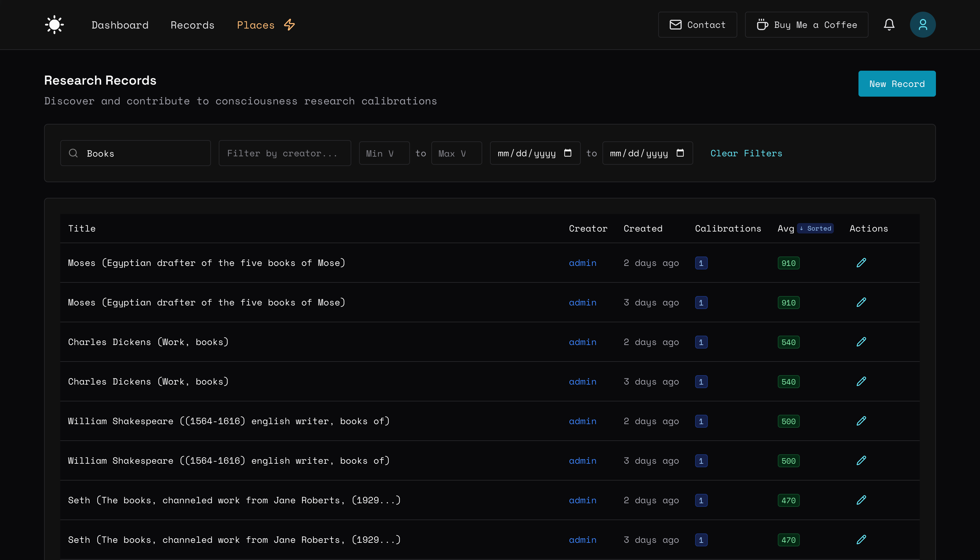Click the start date mm/dd/yyyy field
Image resolution: width=980 pixels, height=560 pixels.
coord(535,153)
